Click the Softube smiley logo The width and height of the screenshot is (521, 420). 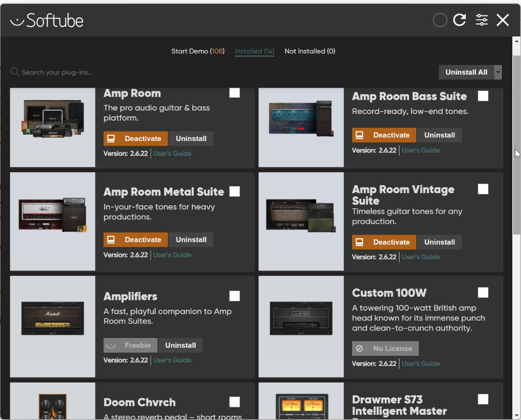point(16,21)
